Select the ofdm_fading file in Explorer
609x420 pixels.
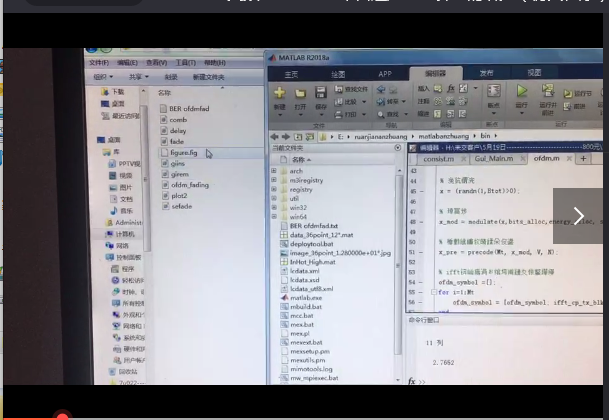[x=190, y=185]
